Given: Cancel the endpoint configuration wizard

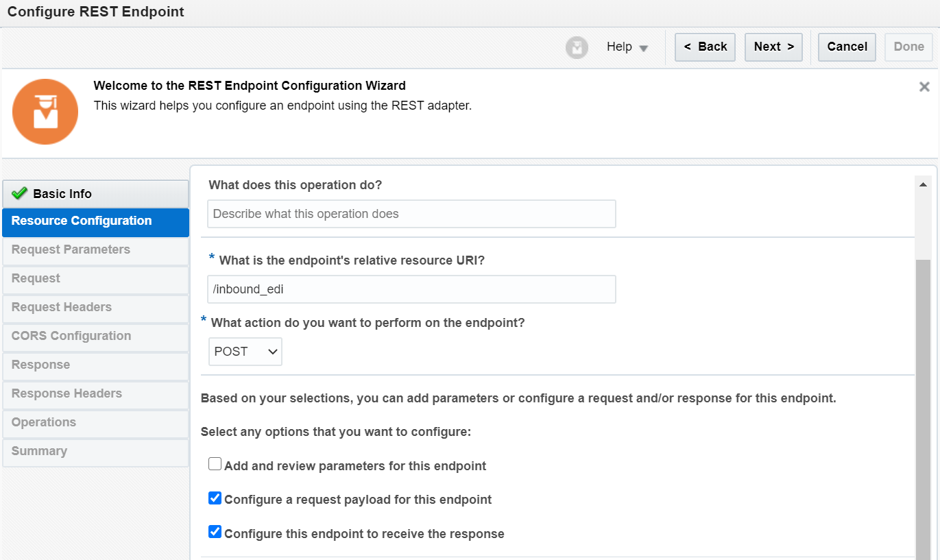Looking at the screenshot, I should [847, 47].
